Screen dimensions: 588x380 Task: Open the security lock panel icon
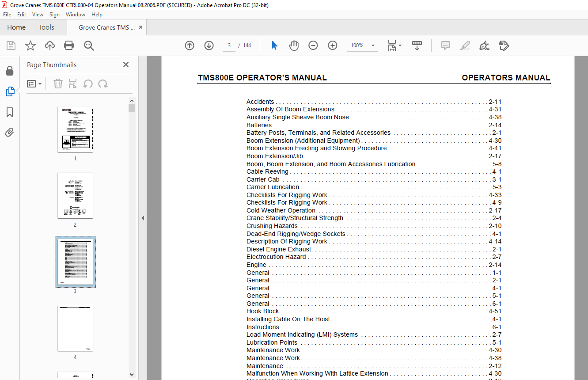point(9,71)
